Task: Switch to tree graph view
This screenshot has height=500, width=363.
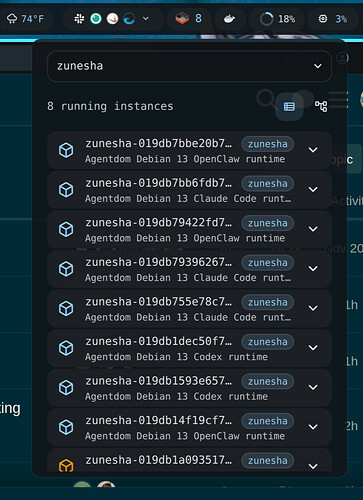Action: tap(321, 106)
